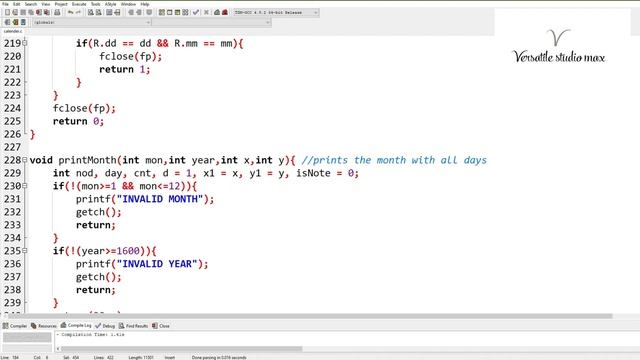Open the TDM-GCC compiler set dropdown
This screenshot has width=640, height=360.
276,12
